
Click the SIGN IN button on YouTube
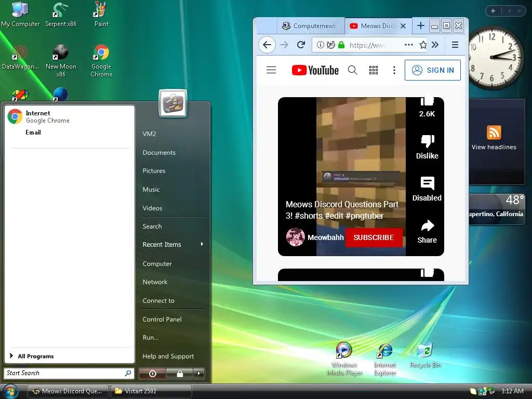tap(433, 70)
